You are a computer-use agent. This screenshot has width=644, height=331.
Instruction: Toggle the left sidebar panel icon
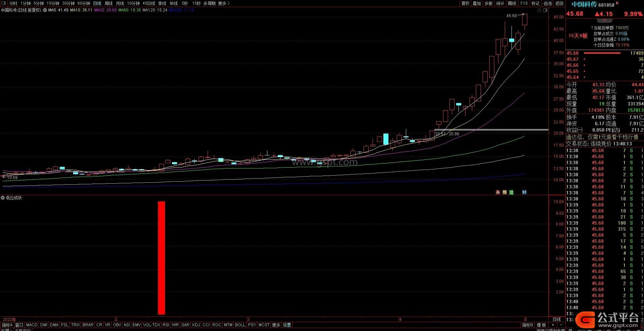(x=4, y=3)
